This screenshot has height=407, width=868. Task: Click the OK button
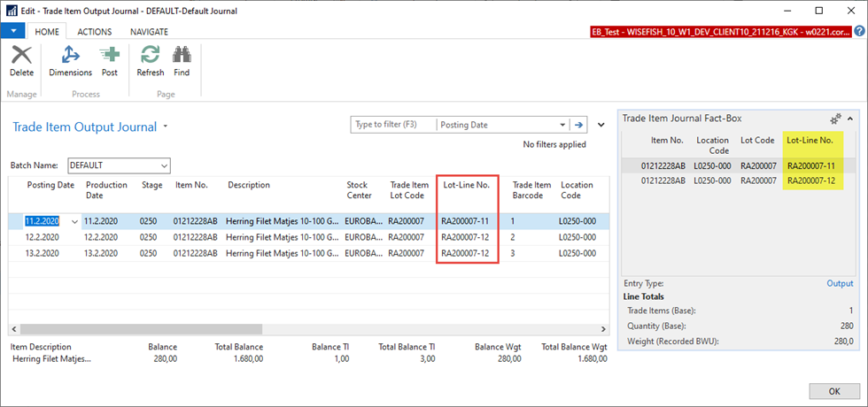click(x=833, y=390)
